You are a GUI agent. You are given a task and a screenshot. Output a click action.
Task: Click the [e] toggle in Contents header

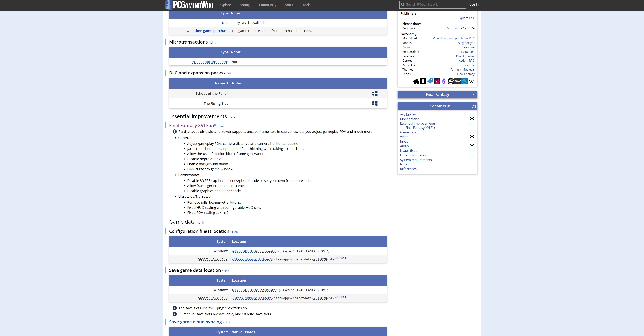coord(473,106)
